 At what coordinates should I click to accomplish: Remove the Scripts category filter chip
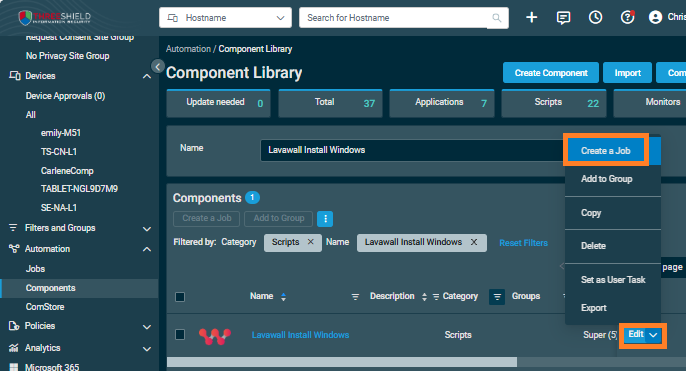point(311,242)
